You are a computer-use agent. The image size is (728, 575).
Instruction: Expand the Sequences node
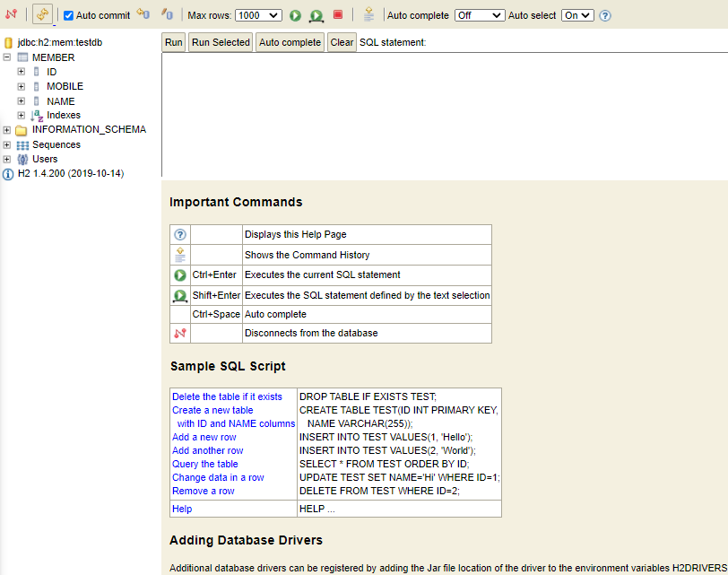7,145
